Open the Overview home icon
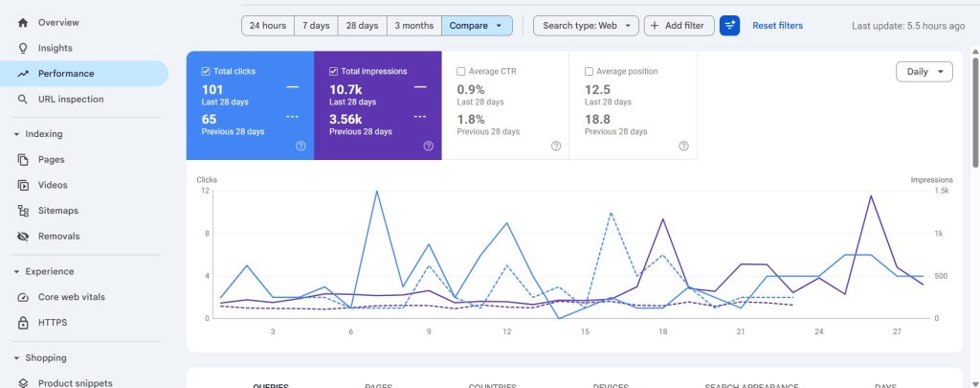This screenshot has height=388, width=980. pos(23,23)
